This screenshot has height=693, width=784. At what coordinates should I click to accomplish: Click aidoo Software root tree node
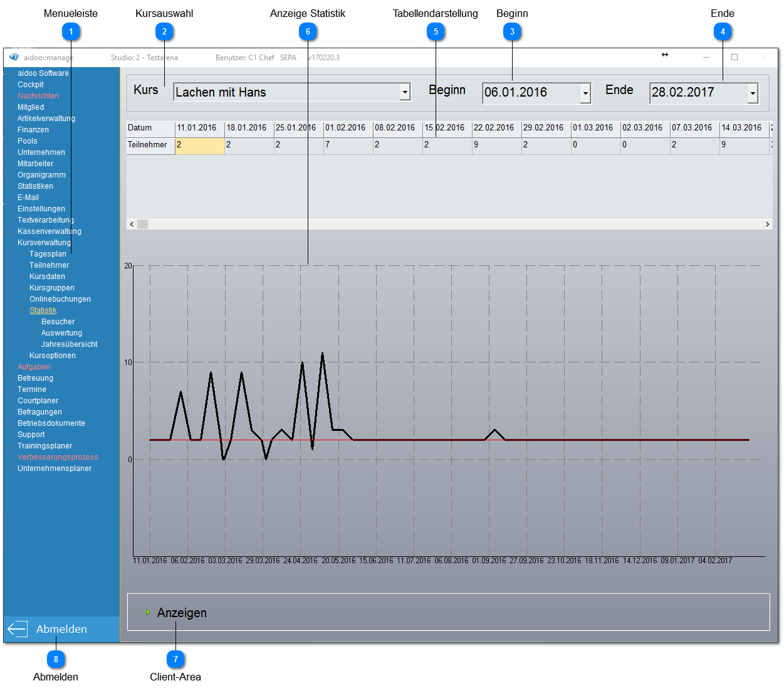(43, 73)
